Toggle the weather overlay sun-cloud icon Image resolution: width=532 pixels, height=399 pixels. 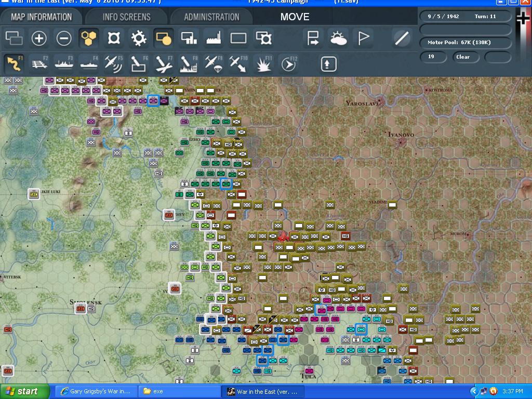[338, 38]
